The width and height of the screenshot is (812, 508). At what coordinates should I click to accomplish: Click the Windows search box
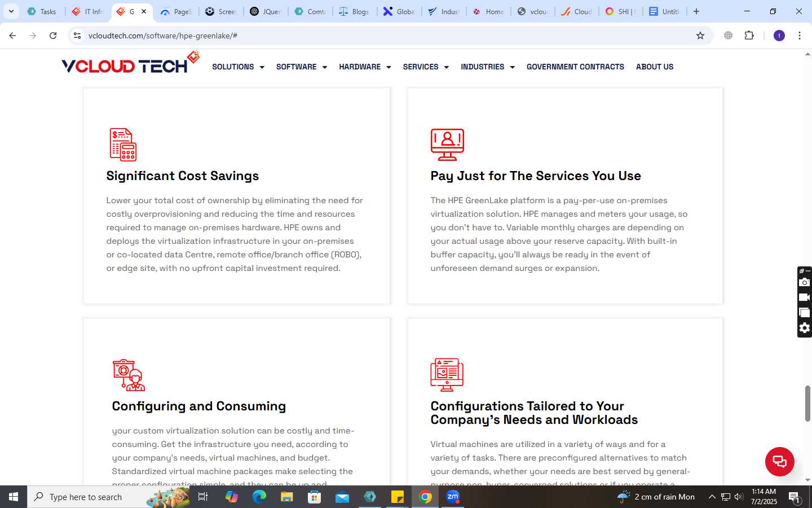(x=108, y=497)
